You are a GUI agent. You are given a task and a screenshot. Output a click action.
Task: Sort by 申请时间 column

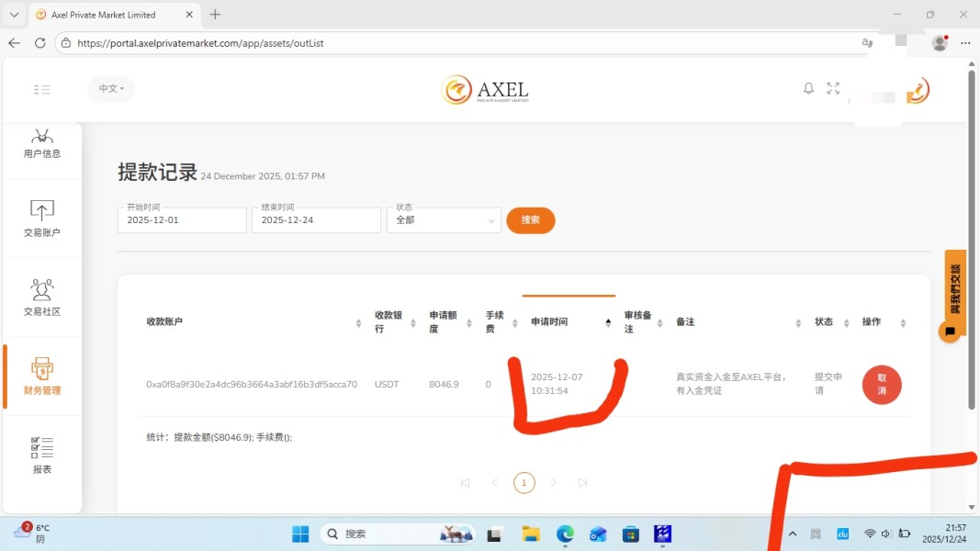608,322
